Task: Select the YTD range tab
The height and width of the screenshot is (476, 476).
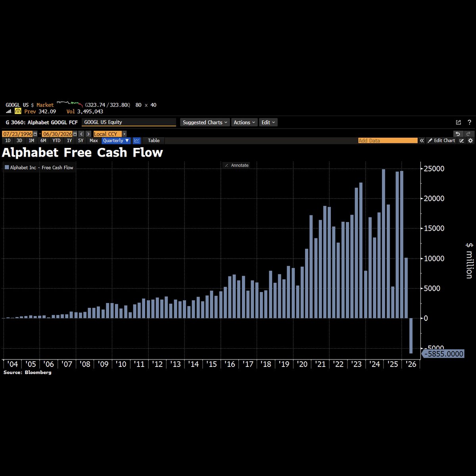Action: click(56, 140)
